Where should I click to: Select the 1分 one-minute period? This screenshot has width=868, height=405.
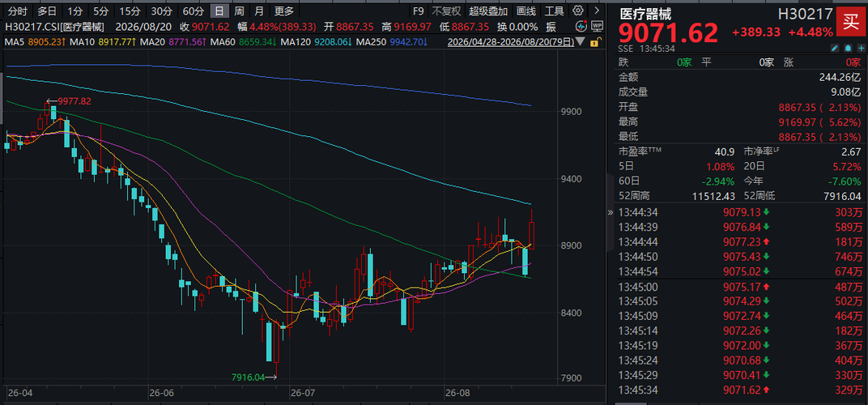[74, 11]
